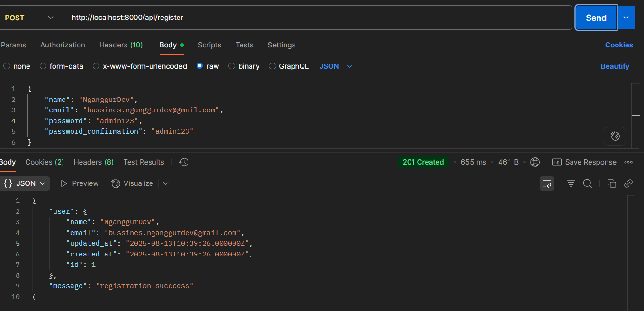Open the Send options dropdown arrow
The height and width of the screenshot is (311, 644).
tap(626, 18)
